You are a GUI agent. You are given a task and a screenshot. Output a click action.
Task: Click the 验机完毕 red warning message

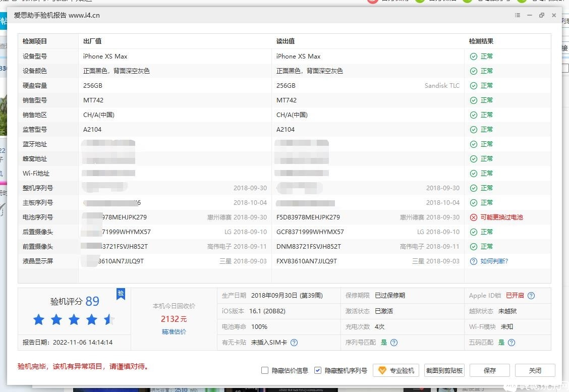pos(83,367)
